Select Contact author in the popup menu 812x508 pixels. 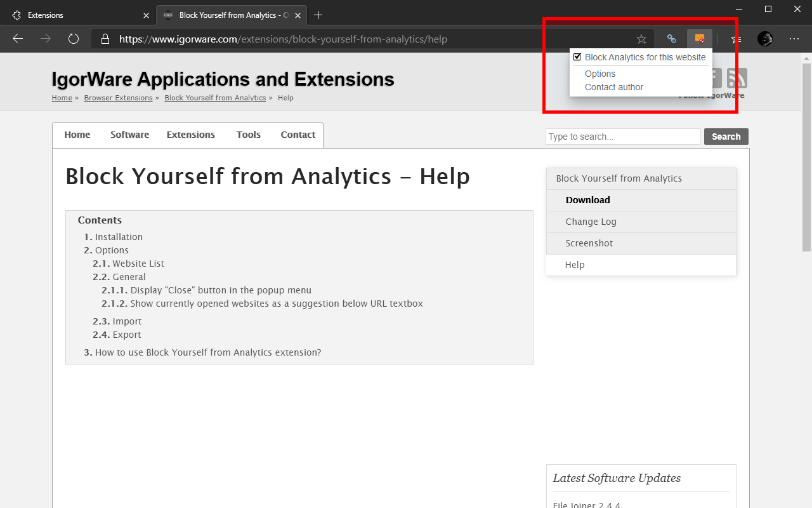614,87
